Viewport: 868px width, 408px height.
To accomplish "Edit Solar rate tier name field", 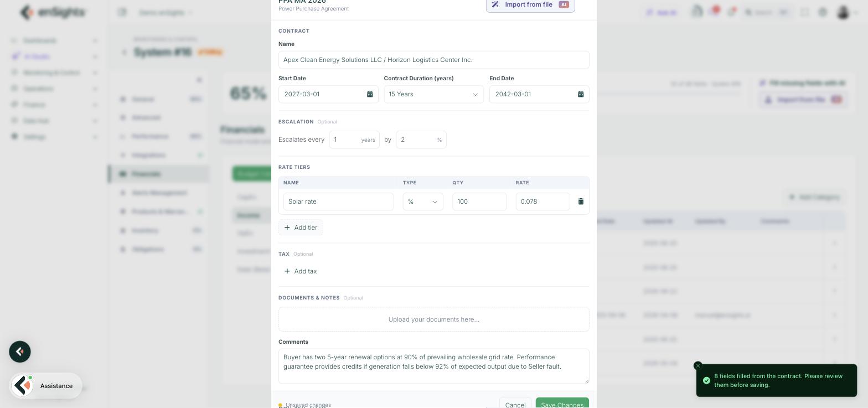I will point(338,202).
